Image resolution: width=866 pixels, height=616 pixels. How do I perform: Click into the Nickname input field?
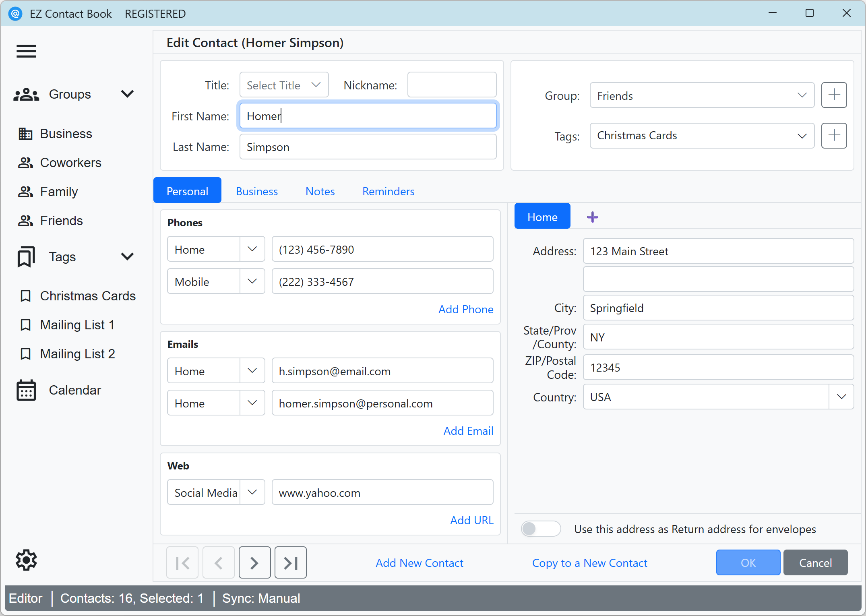point(451,85)
